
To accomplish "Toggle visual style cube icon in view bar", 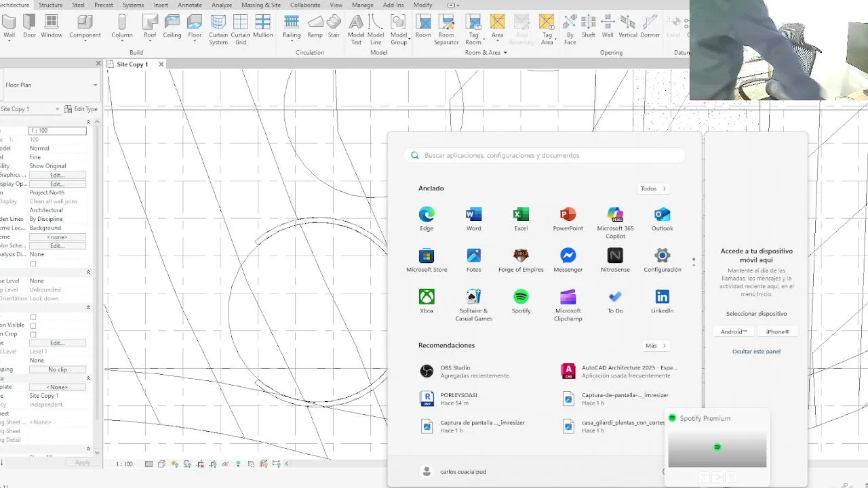I will pyautogui.click(x=161, y=464).
